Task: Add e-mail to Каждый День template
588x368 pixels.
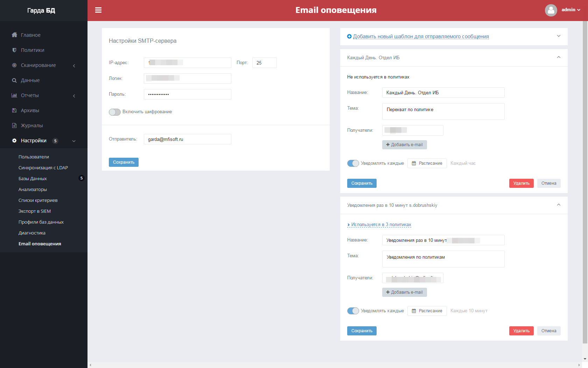Action: pos(404,145)
